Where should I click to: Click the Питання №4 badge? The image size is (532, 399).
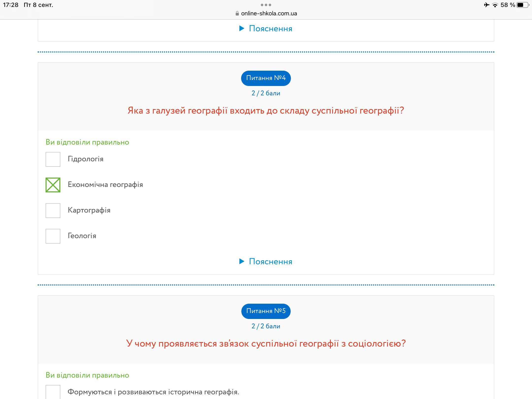[x=266, y=78]
